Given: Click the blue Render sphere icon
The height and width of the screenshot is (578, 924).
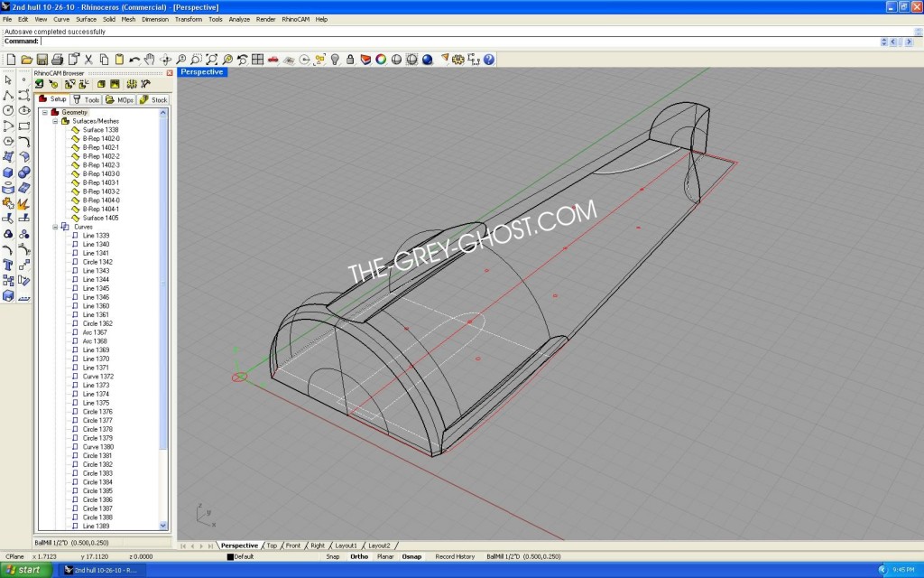Looking at the screenshot, I should [427, 60].
